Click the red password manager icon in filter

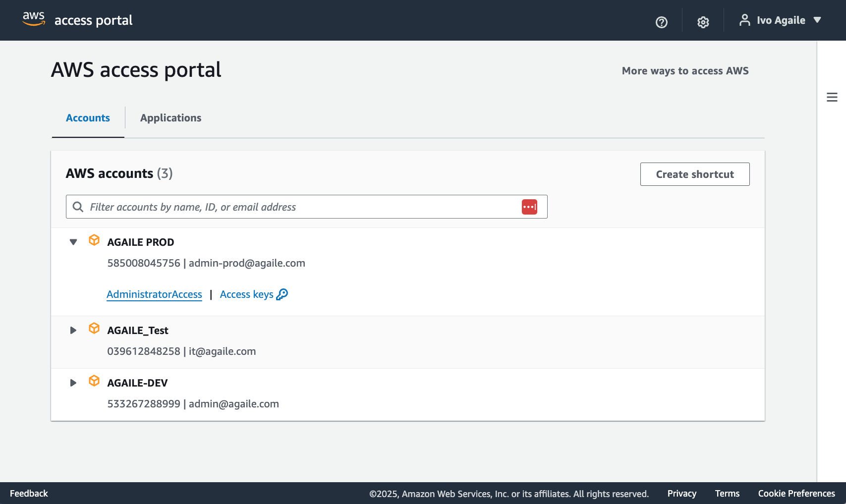point(529,207)
